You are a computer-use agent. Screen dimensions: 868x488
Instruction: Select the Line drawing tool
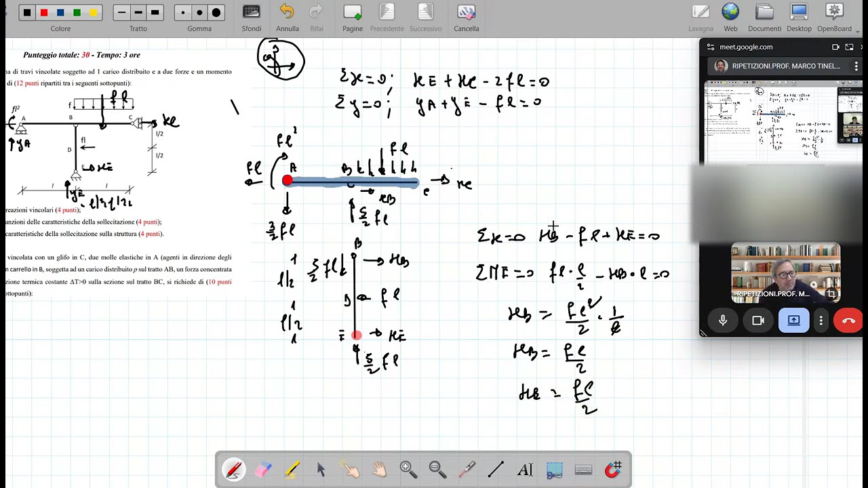point(496,469)
